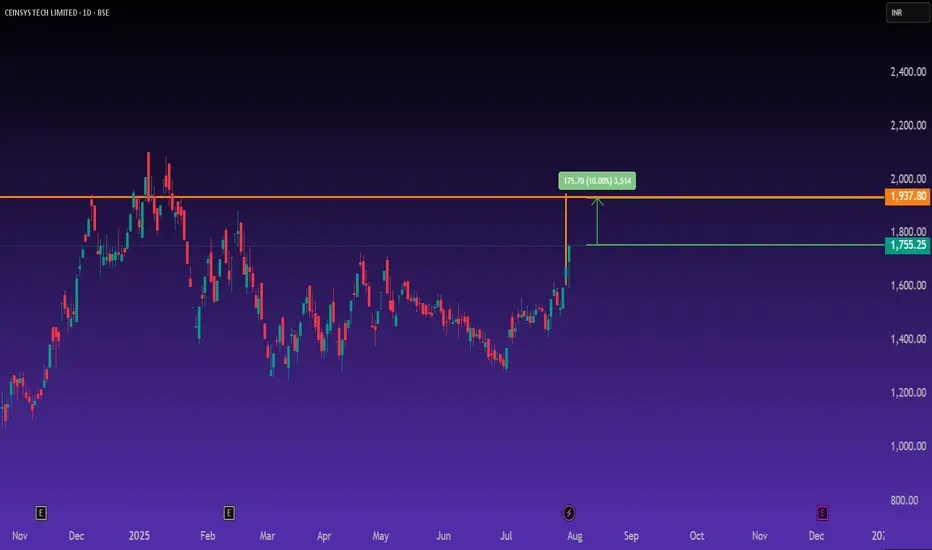Click the 1,200.00 price axis label
The width and height of the screenshot is (932, 550).
point(908,392)
